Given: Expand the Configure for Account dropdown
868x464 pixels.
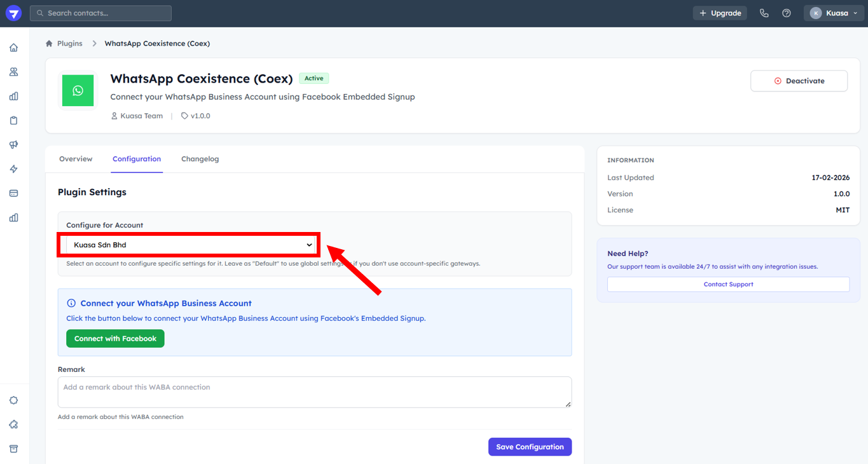Looking at the screenshot, I should pos(189,245).
